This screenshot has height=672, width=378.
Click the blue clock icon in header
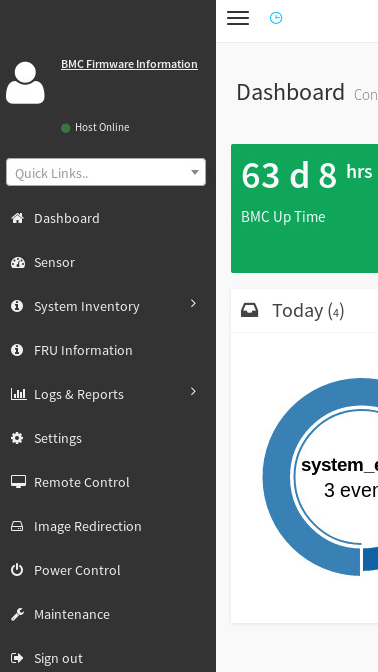pyautogui.click(x=276, y=18)
